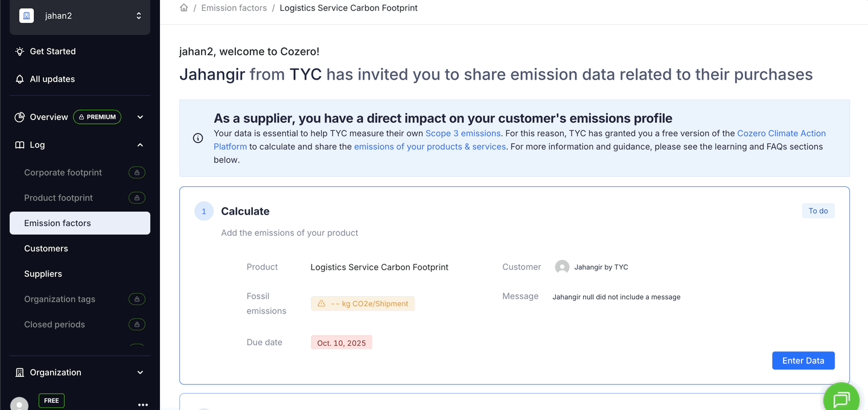Click Emission factors breadcrumb link
The image size is (868, 410).
234,8
